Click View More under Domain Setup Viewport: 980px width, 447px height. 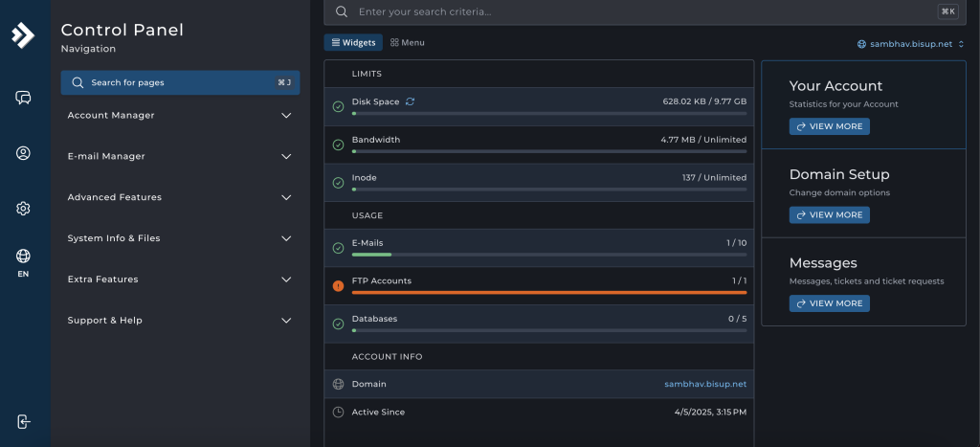point(829,215)
